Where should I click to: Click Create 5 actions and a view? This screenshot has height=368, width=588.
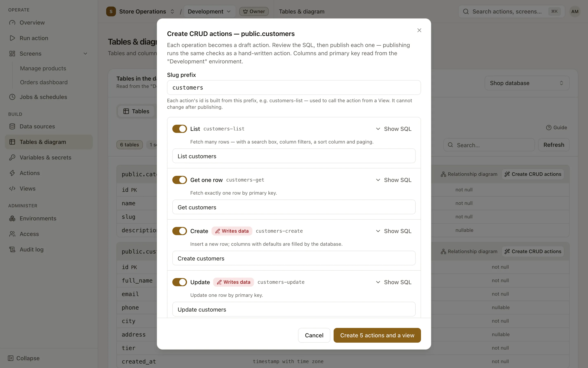click(377, 335)
